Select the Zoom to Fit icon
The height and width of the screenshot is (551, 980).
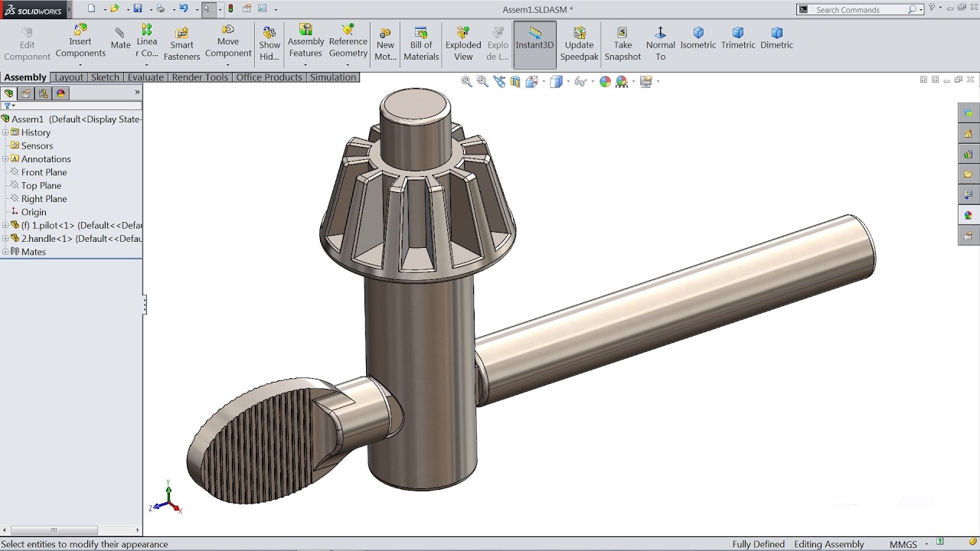coord(466,81)
